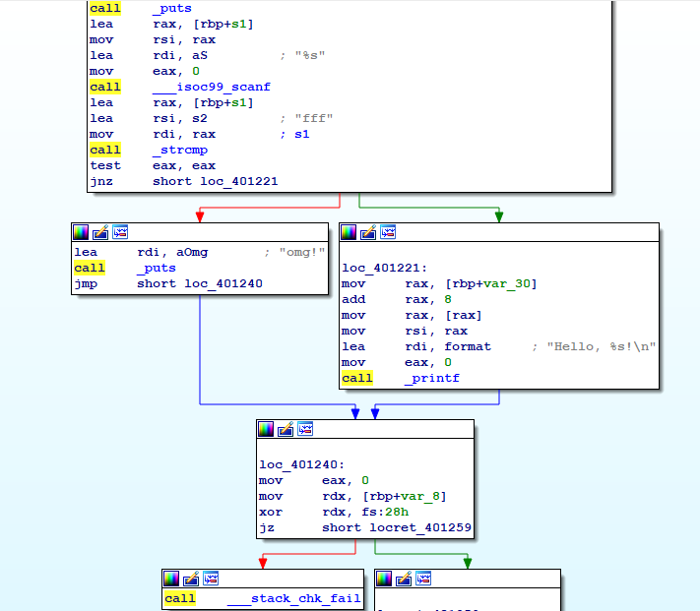The width and height of the screenshot is (700, 611).
Task: Click the group nodes icon in loc_401240 node
Action: [305, 429]
